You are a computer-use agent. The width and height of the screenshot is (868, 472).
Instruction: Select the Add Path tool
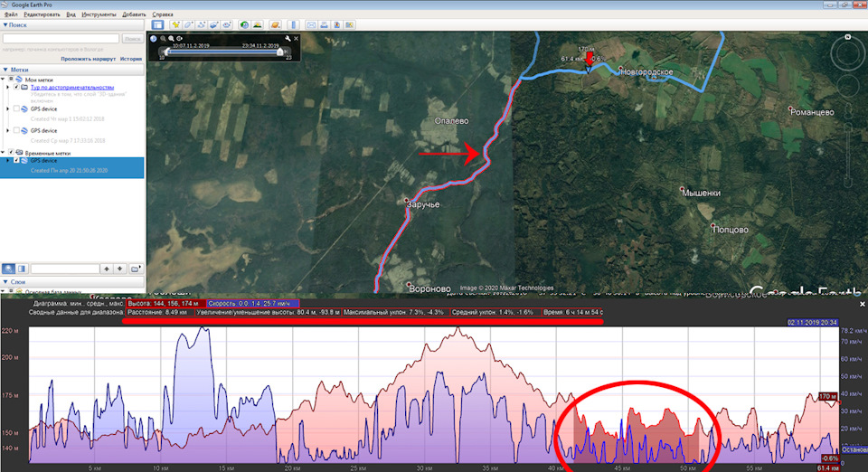coord(201,25)
